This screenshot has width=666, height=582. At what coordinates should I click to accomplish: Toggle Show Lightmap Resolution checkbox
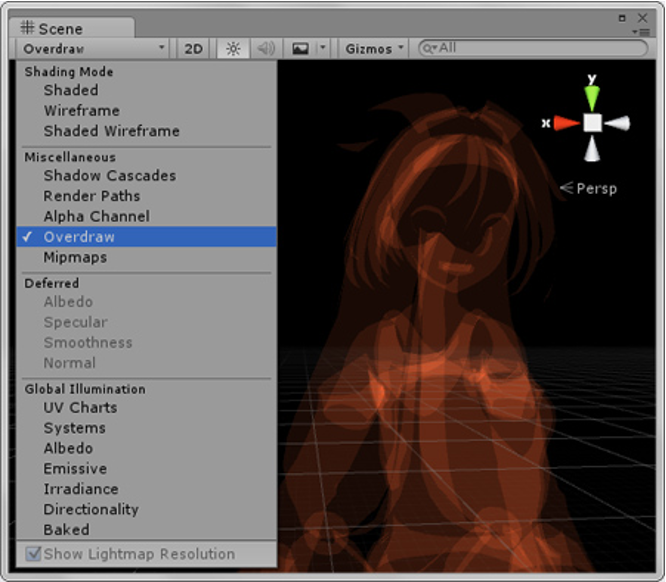pyautogui.click(x=33, y=554)
